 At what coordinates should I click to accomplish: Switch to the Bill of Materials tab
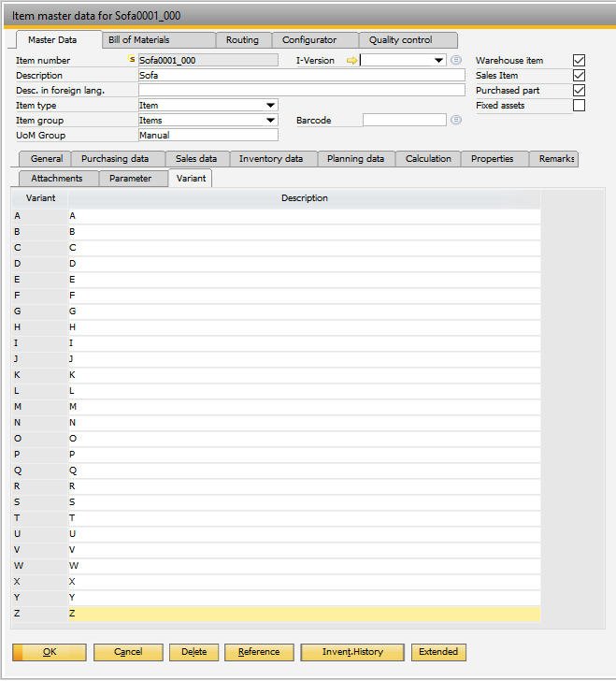140,40
